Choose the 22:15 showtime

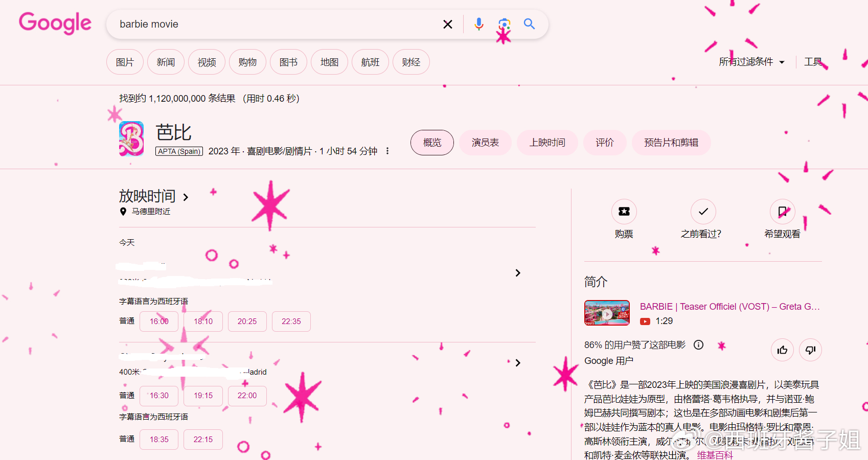click(x=203, y=440)
